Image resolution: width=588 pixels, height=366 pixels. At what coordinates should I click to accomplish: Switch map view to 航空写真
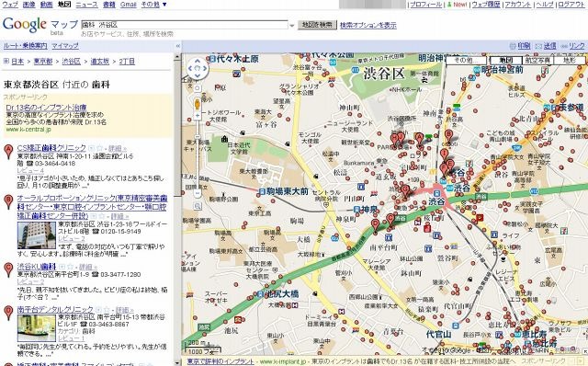[537, 60]
